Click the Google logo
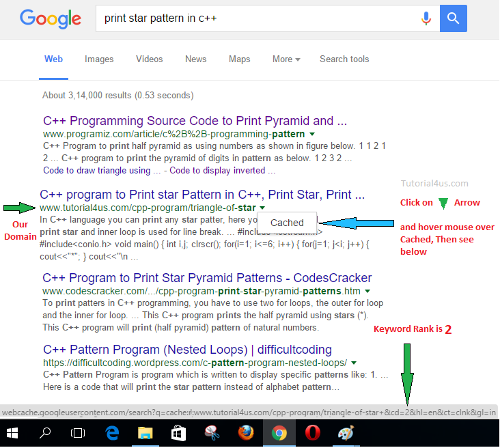Viewport: 500px width, 448px height. (x=51, y=19)
